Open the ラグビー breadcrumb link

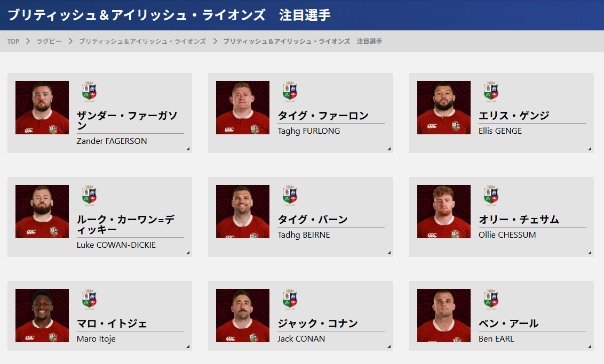pos(49,41)
